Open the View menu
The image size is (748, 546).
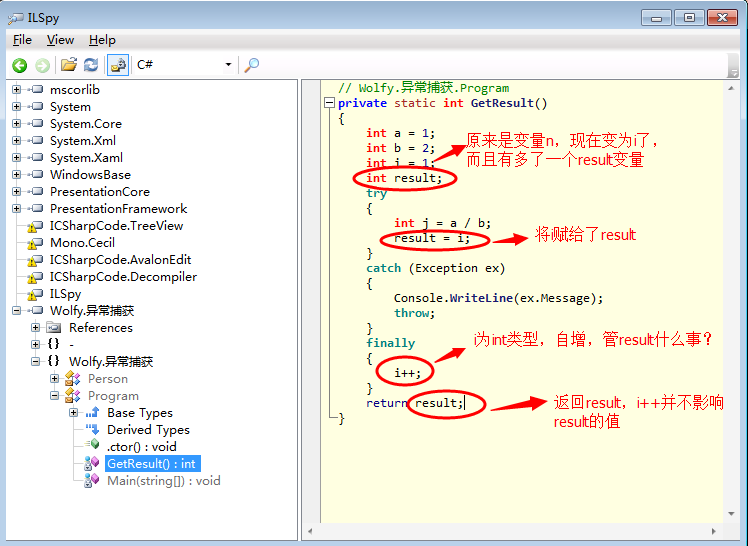pos(60,40)
